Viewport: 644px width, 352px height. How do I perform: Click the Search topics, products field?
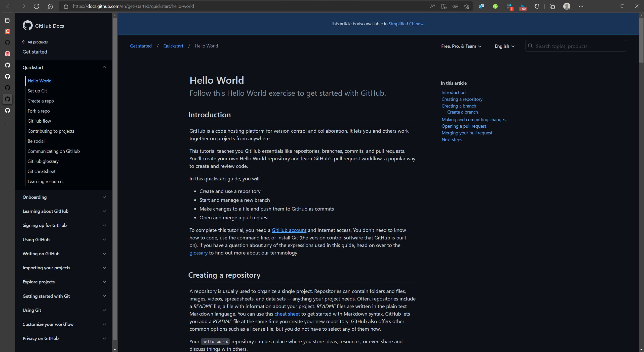pos(579,46)
